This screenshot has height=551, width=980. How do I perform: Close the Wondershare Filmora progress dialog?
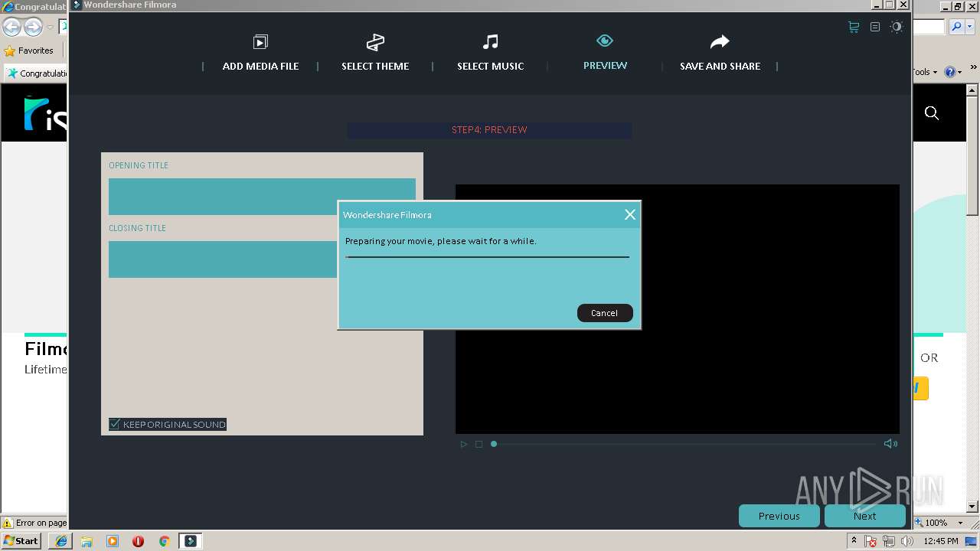(x=630, y=215)
